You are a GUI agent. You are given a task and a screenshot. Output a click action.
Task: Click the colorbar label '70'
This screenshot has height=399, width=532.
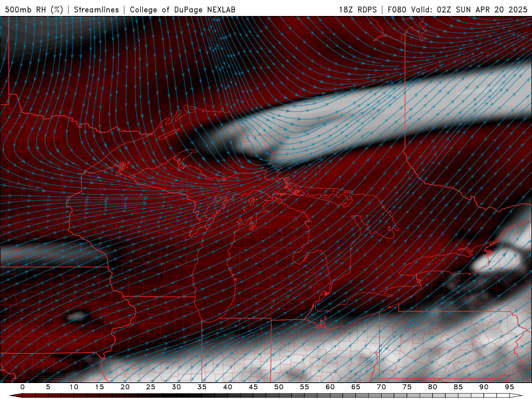tap(381, 387)
